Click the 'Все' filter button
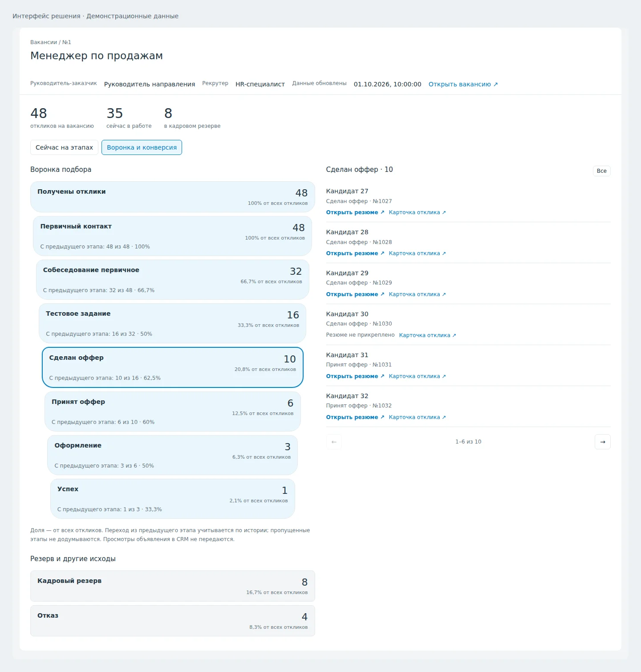The width and height of the screenshot is (641, 672). [x=601, y=171]
